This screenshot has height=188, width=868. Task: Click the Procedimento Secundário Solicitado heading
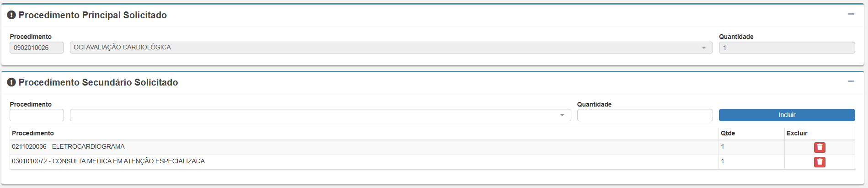coord(98,82)
